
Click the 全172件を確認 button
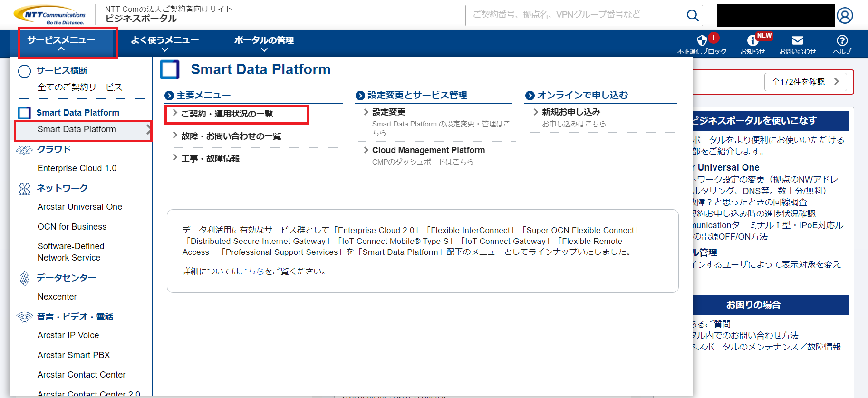pos(805,82)
